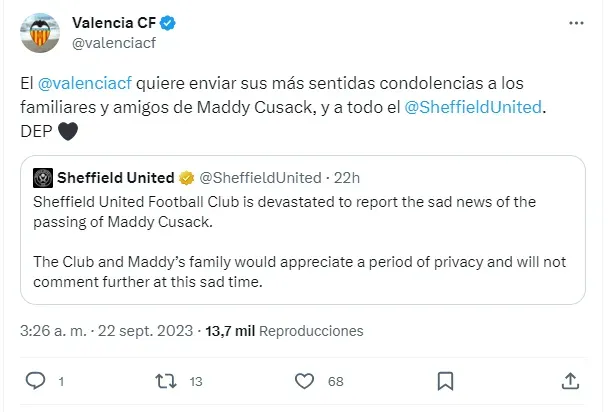
Task: Open the three-dot more options menu
Action: tap(576, 23)
